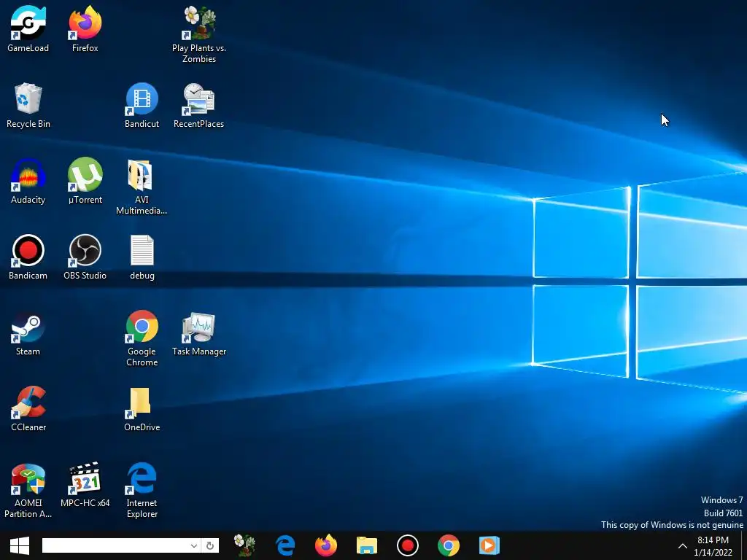The height and width of the screenshot is (560, 747).
Task: Select the Bandicam desktop shortcut
Action: [x=28, y=257]
